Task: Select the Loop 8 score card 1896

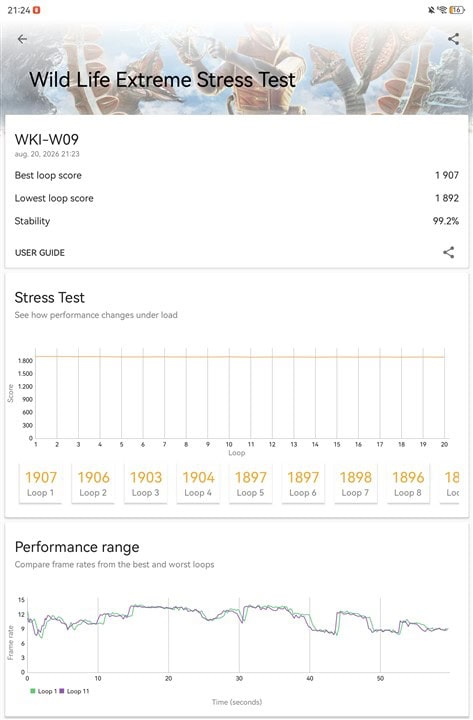Action: 408,484
